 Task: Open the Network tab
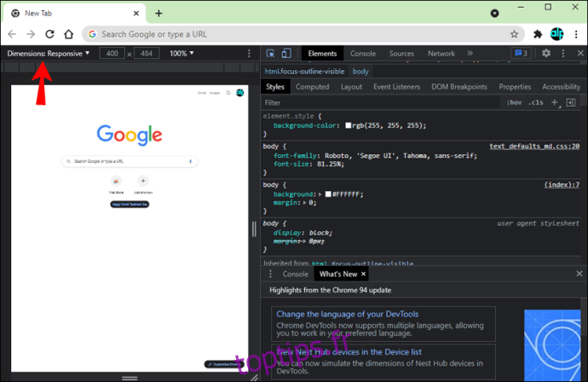point(441,53)
